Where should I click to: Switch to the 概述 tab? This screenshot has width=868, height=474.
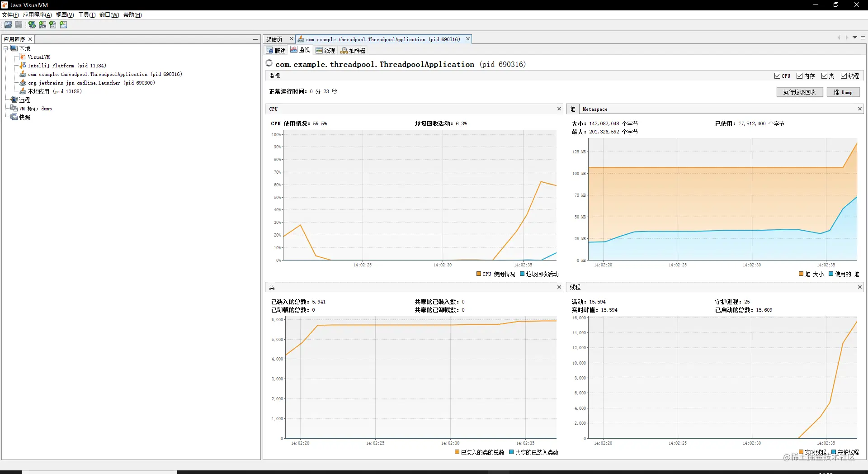(276, 51)
